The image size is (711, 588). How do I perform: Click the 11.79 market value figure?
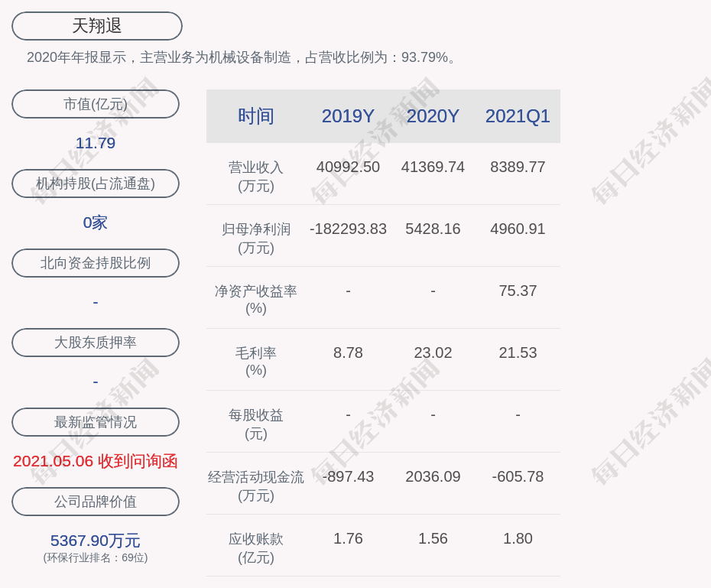point(96,143)
